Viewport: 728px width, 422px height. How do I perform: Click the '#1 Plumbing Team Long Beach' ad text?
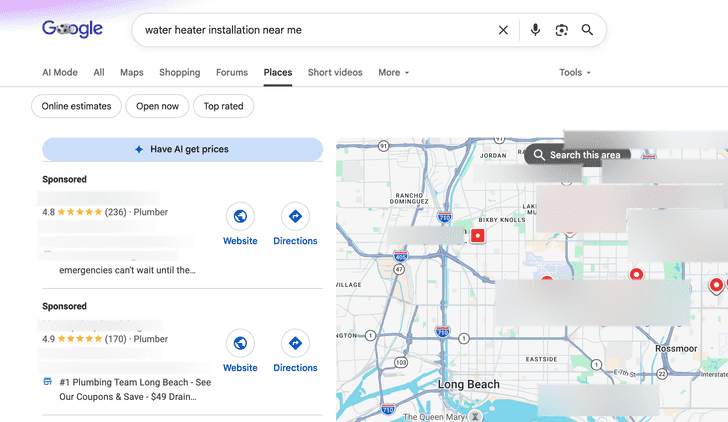[135, 390]
